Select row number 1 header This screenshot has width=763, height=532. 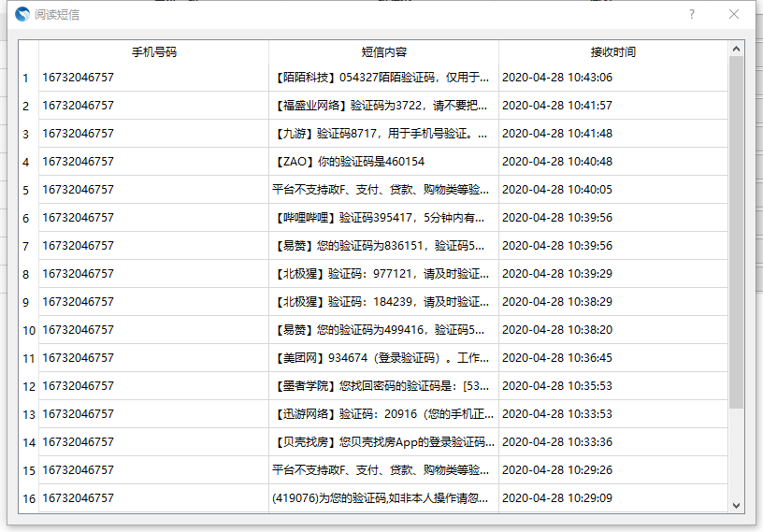coord(28,78)
